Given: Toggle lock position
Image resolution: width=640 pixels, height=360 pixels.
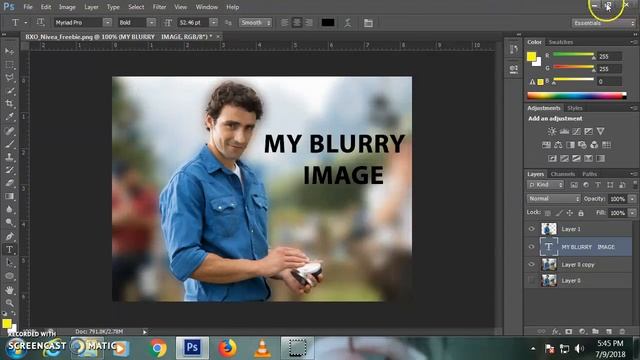Looking at the screenshot, I should coord(570,213).
